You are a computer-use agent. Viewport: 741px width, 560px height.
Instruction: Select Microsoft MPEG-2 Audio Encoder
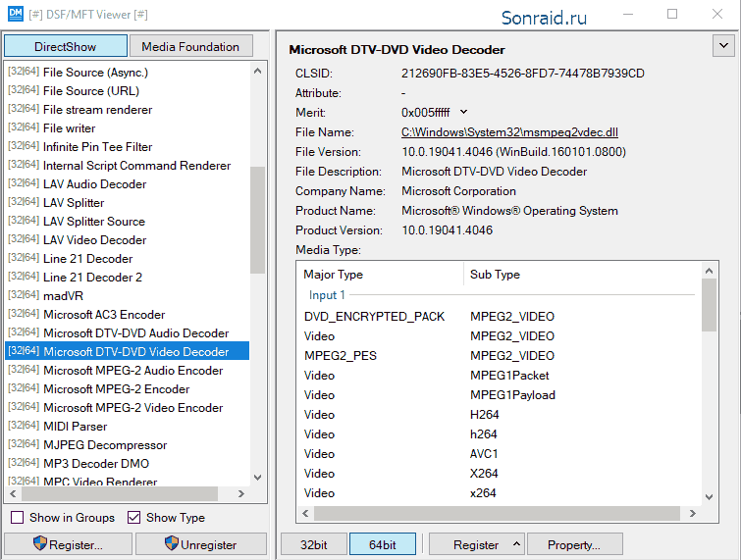click(x=128, y=371)
